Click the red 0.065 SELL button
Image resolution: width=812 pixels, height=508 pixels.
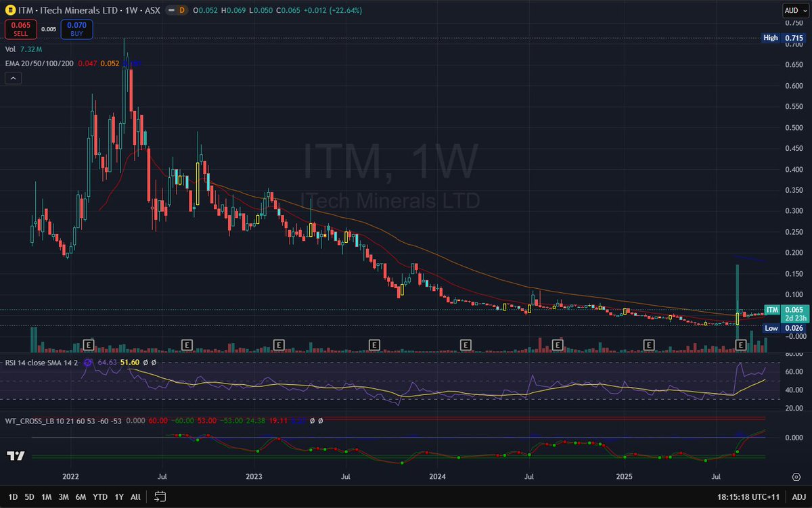point(20,29)
